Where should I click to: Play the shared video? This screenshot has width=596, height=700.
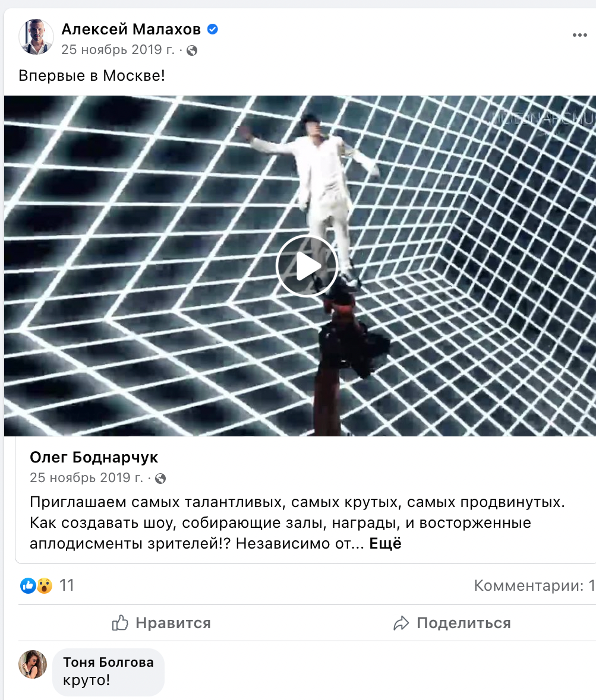coord(307,266)
